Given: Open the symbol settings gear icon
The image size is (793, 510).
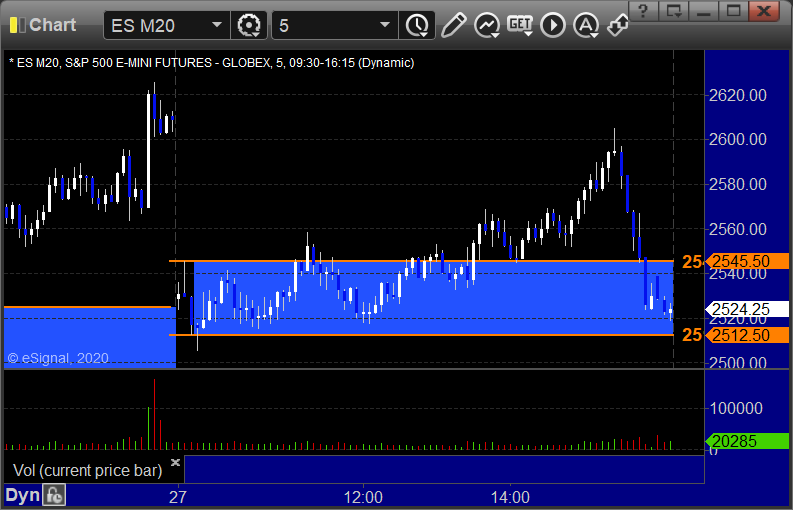Looking at the screenshot, I should pyautogui.click(x=249, y=25).
